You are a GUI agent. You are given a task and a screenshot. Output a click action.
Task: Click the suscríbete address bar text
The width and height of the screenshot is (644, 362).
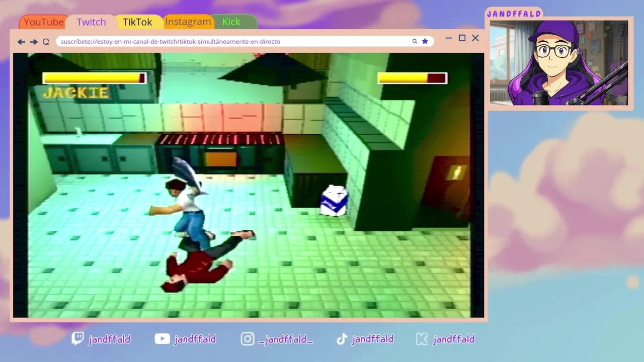171,42
